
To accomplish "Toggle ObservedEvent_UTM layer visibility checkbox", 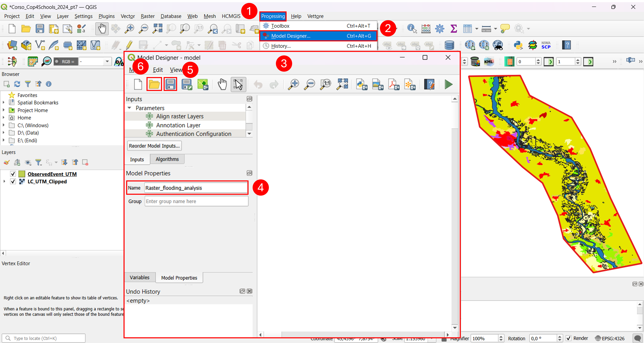I will click(x=13, y=174).
